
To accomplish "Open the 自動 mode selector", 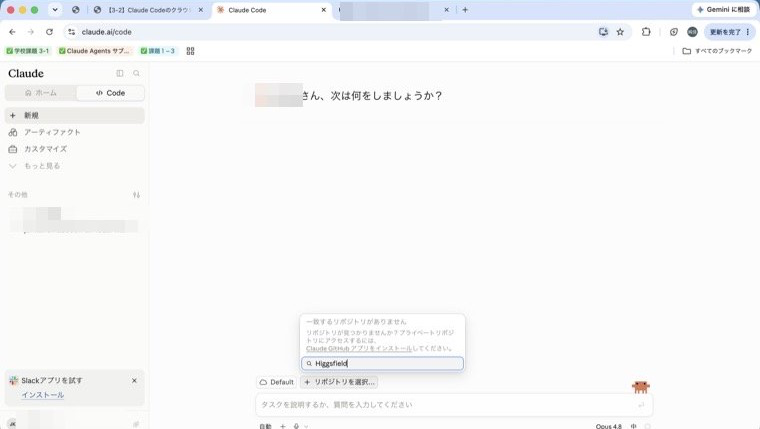I will [265, 426].
